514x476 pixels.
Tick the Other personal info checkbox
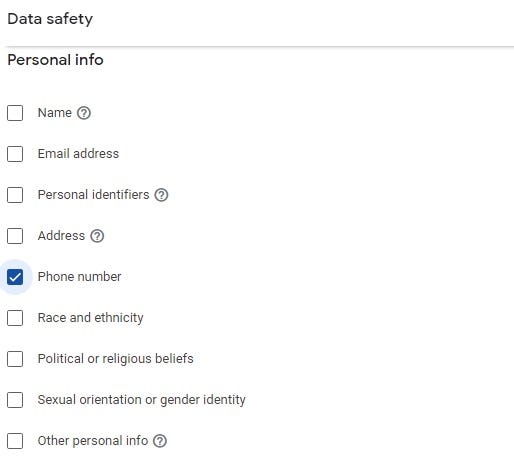(x=15, y=441)
